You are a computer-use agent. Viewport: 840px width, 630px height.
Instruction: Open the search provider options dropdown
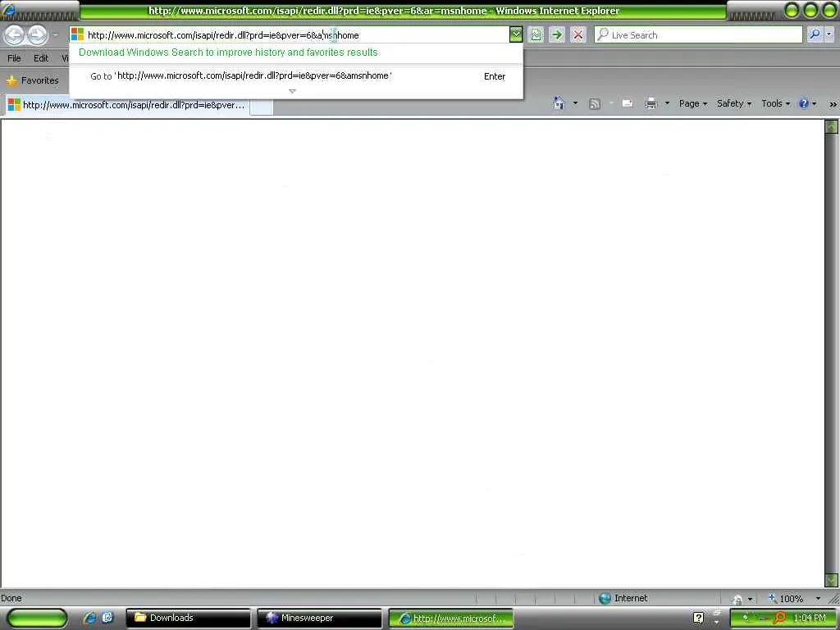829,34
